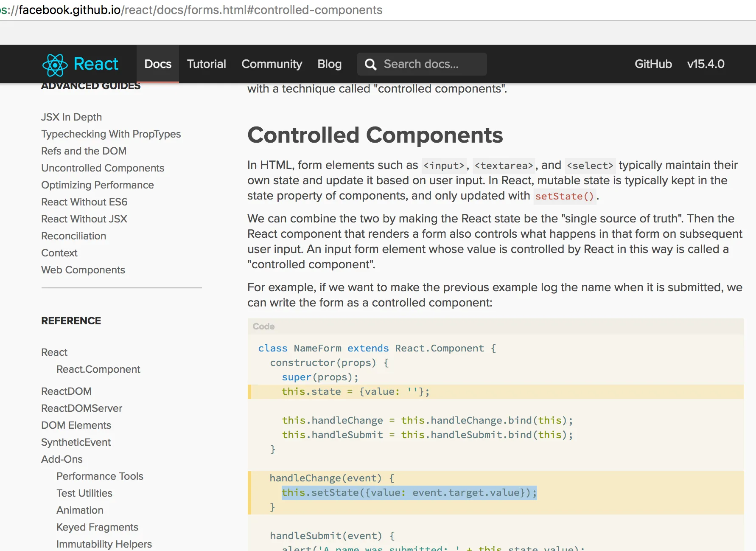Navigate to Uncontrolled Components
Image resolution: width=756 pixels, height=551 pixels.
[x=103, y=168]
